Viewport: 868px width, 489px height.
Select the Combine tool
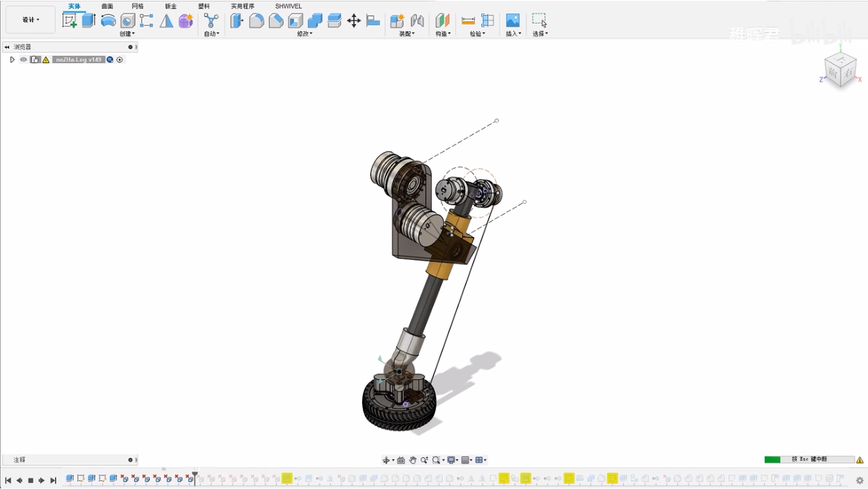(315, 21)
